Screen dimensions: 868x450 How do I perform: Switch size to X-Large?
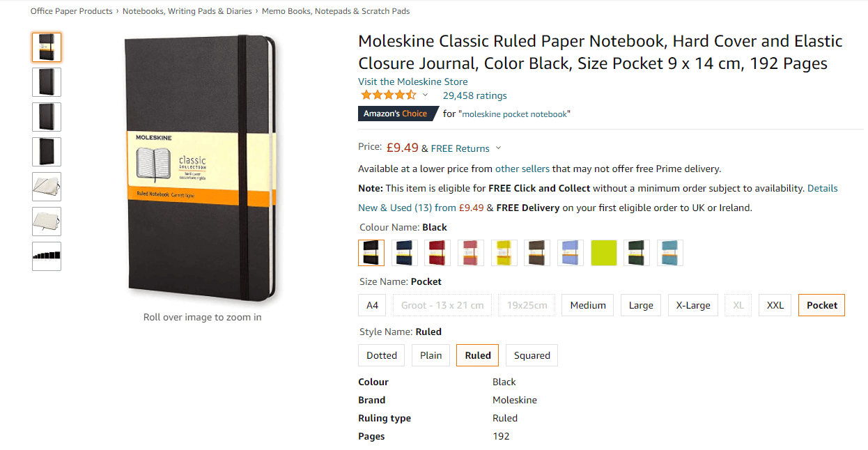point(692,304)
